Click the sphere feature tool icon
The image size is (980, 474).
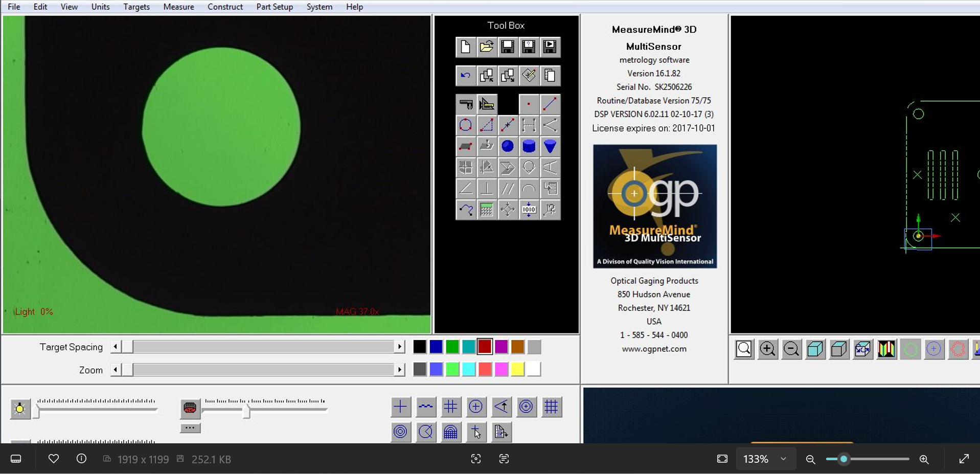tap(507, 146)
